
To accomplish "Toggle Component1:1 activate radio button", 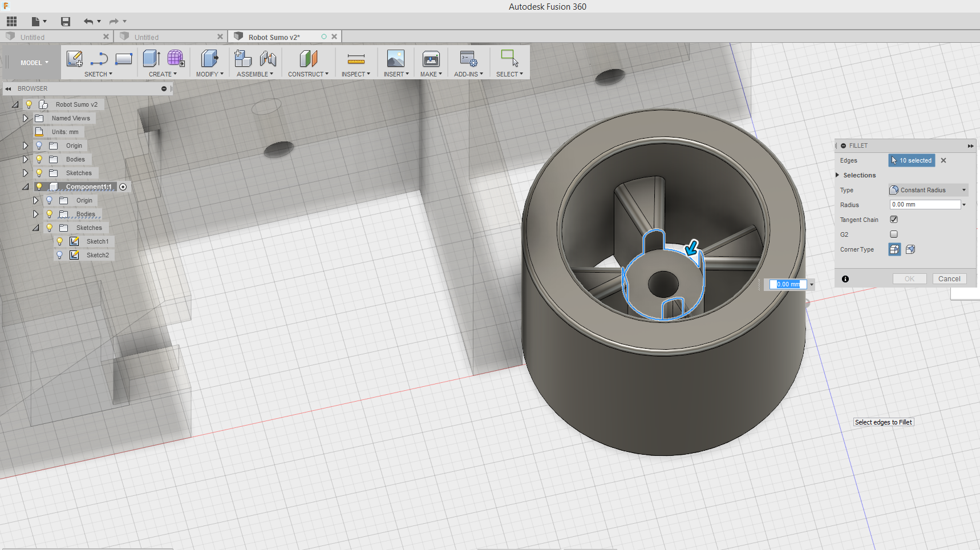I will (x=123, y=187).
